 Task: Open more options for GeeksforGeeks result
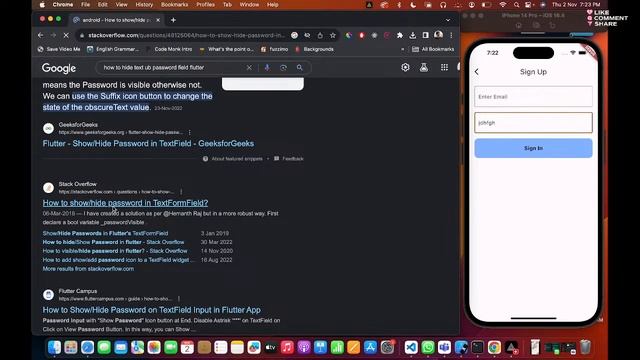tap(189, 132)
